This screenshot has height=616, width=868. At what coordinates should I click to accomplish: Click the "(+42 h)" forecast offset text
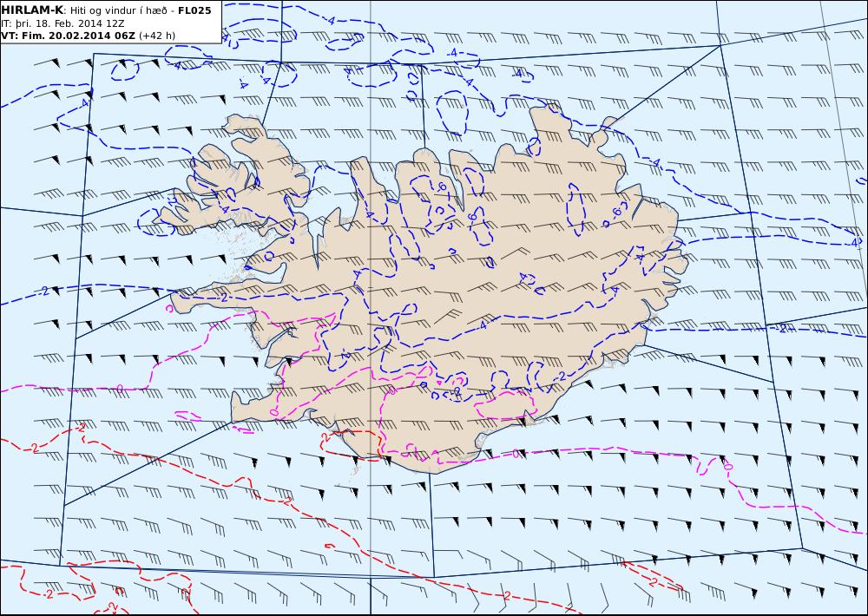[156, 36]
